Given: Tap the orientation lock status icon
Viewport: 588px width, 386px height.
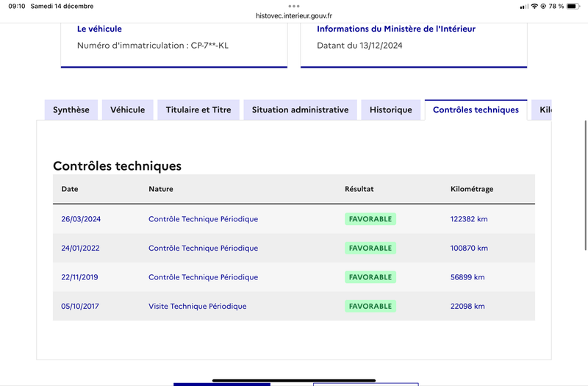Looking at the screenshot, I should (x=543, y=6).
